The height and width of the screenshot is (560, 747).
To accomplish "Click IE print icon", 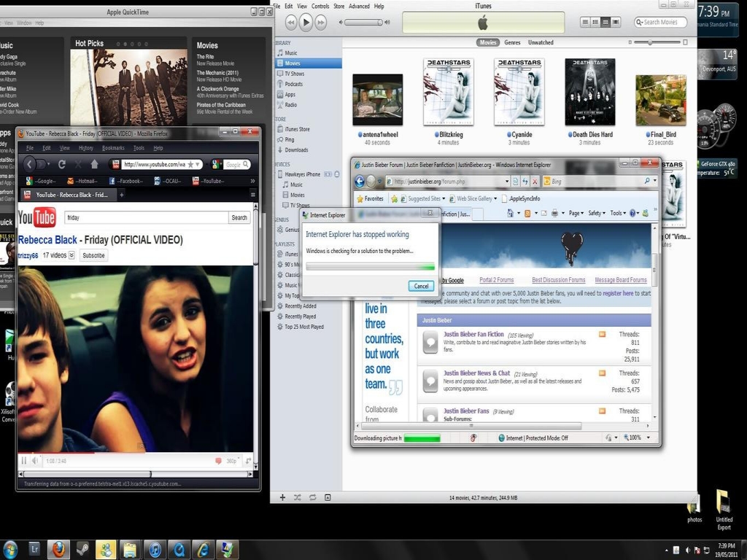I will pyautogui.click(x=554, y=214).
